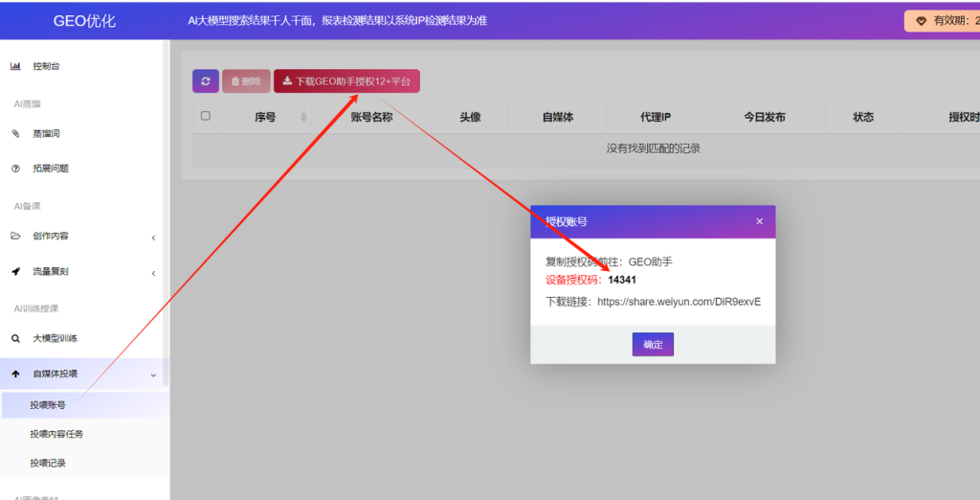Image resolution: width=980 pixels, height=500 pixels.
Task: Click the refresh icon button in toolbar
Action: pos(206,81)
